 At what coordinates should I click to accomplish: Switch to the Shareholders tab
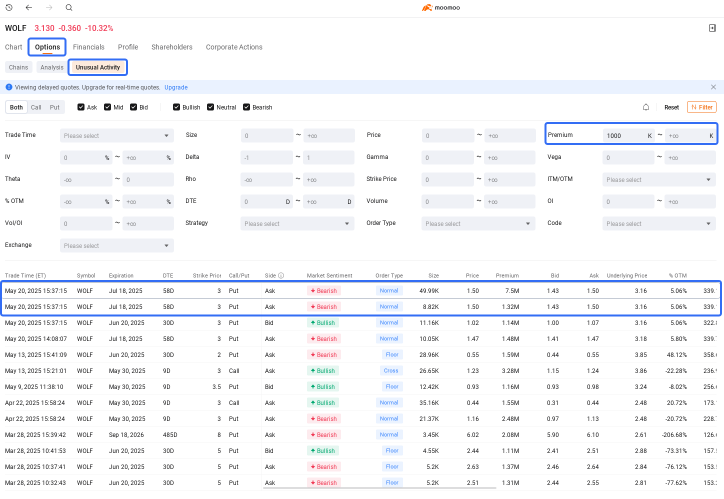coord(172,47)
